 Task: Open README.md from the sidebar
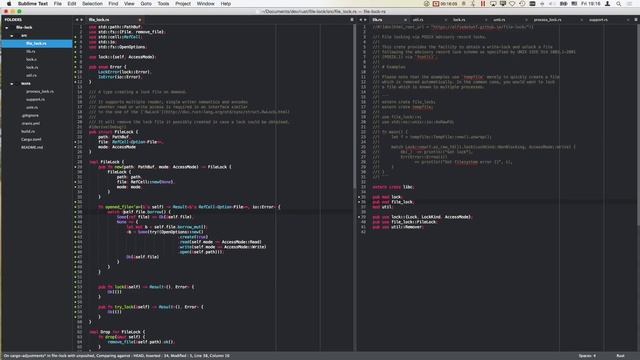[32, 147]
